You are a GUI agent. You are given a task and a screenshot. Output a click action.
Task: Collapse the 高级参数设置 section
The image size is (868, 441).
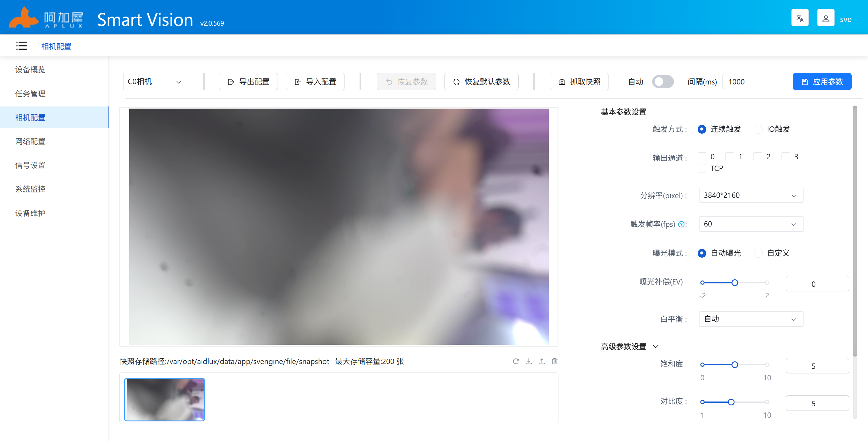(656, 347)
